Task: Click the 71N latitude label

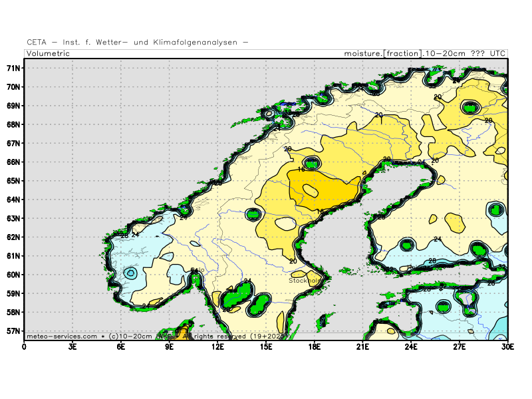Action: click(x=13, y=68)
